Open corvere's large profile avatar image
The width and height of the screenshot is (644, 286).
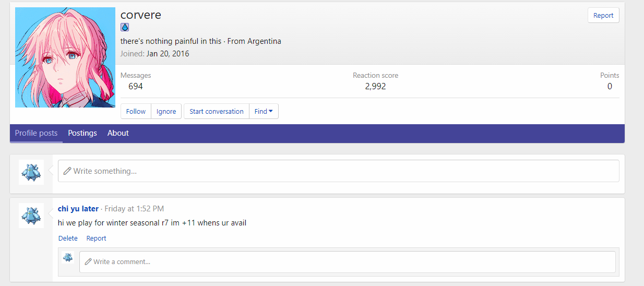(x=65, y=57)
